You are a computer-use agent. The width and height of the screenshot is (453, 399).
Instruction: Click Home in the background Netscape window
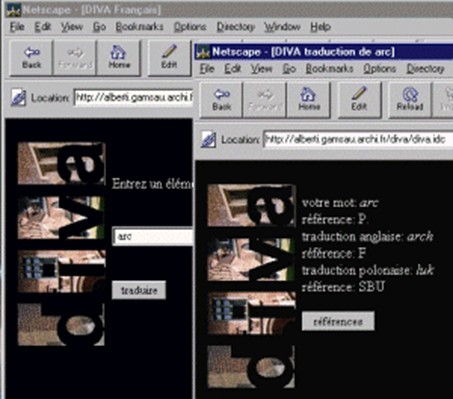[119, 58]
